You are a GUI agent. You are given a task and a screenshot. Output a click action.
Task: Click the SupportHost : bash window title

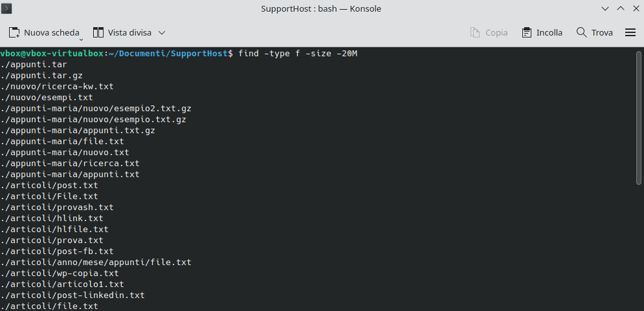pos(321,8)
